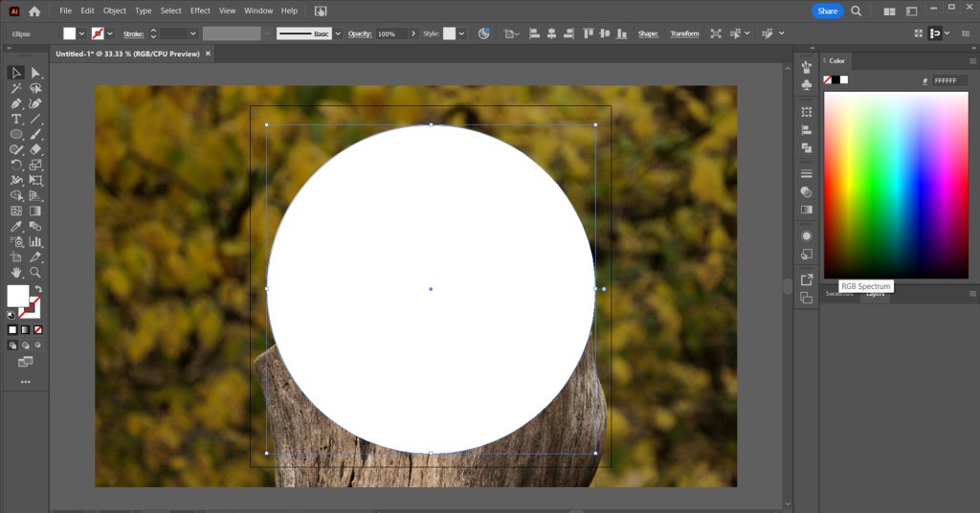The image size is (980, 513).
Task: Select the Hand tool
Action: pyautogui.click(x=16, y=273)
